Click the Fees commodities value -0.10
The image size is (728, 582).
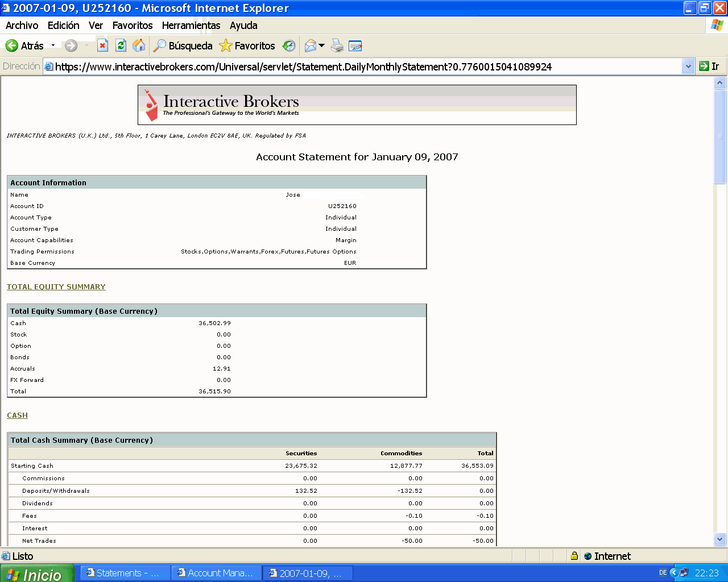414,516
